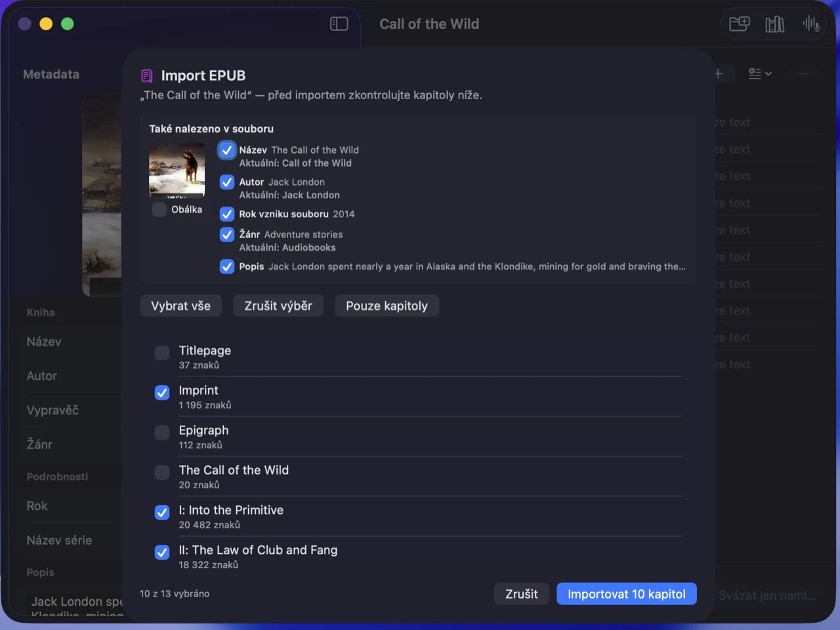Click the audio waveform microphone icon
This screenshot has width=840, height=630.
click(811, 24)
